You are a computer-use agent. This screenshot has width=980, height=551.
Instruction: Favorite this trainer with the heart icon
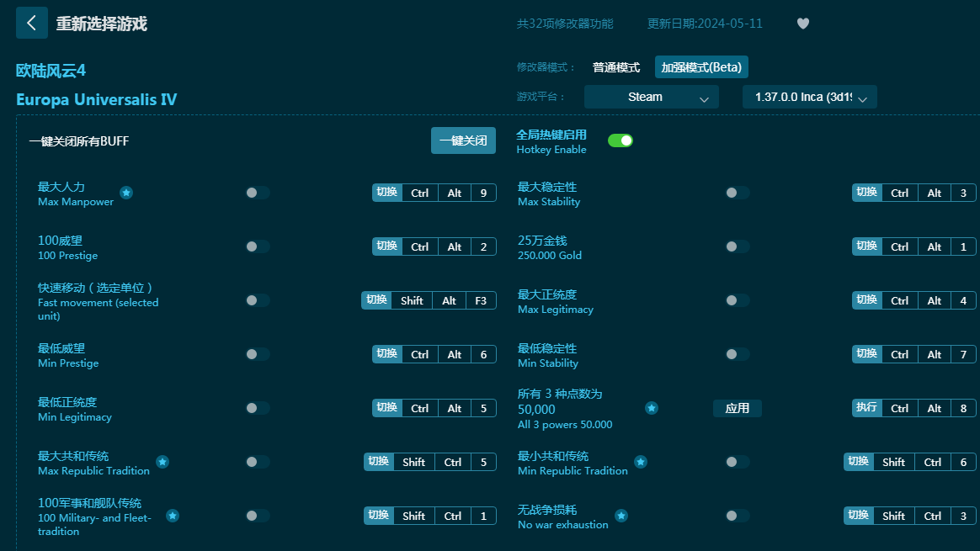pyautogui.click(x=803, y=24)
